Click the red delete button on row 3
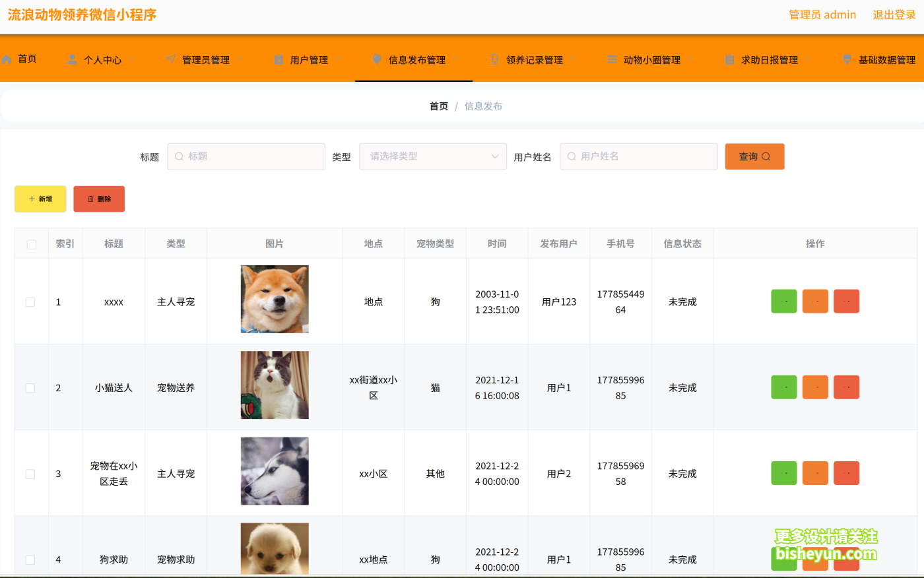Screen dimensions: 924x578 pos(846,472)
